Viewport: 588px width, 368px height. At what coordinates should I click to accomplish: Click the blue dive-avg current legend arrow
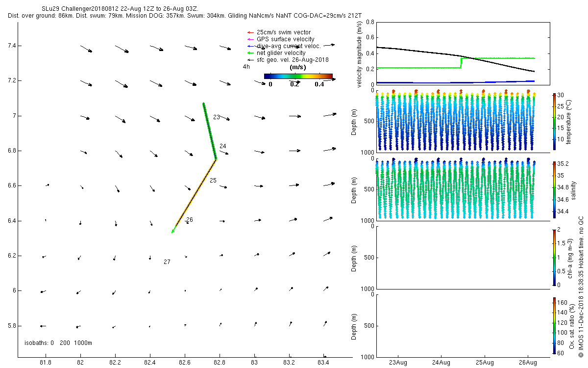[x=250, y=46]
